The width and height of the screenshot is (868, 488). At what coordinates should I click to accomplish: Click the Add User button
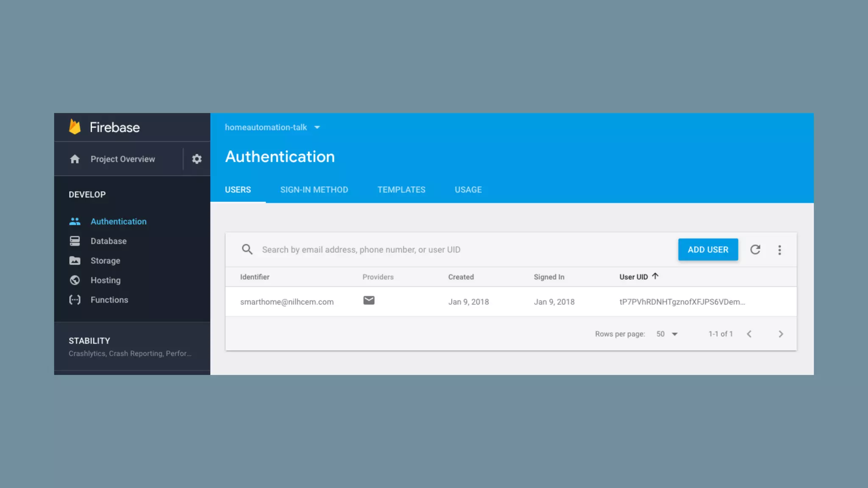point(708,250)
